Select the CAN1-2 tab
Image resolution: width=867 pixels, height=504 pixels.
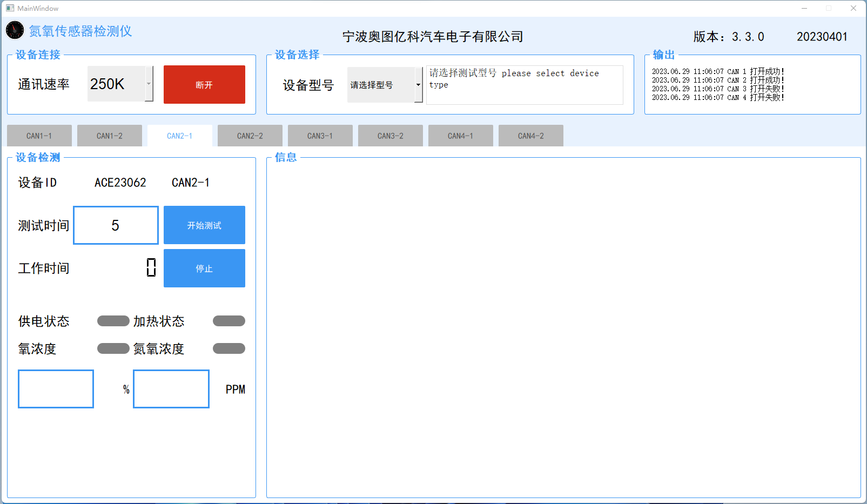click(x=110, y=136)
